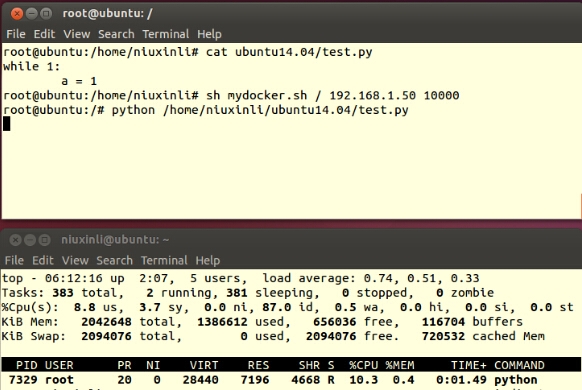Click the VIRT column header
The width and height of the screenshot is (582, 390).
[204, 366]
